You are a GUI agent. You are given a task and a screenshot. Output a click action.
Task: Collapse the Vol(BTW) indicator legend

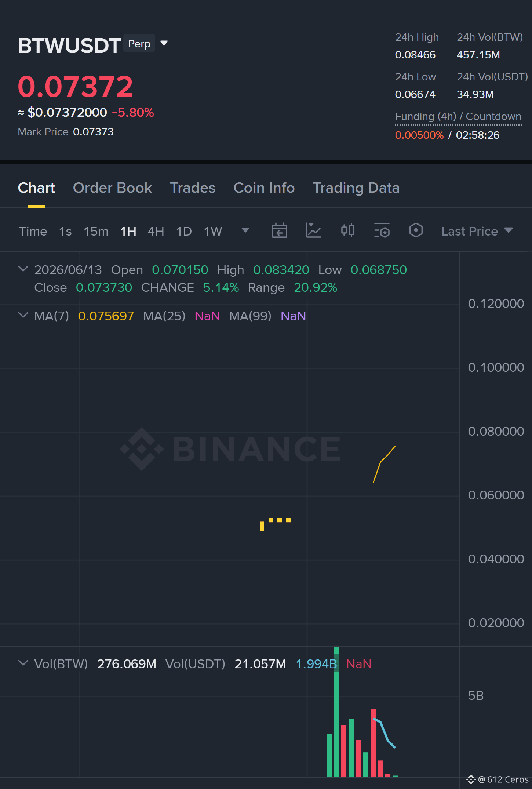point(23,663)
